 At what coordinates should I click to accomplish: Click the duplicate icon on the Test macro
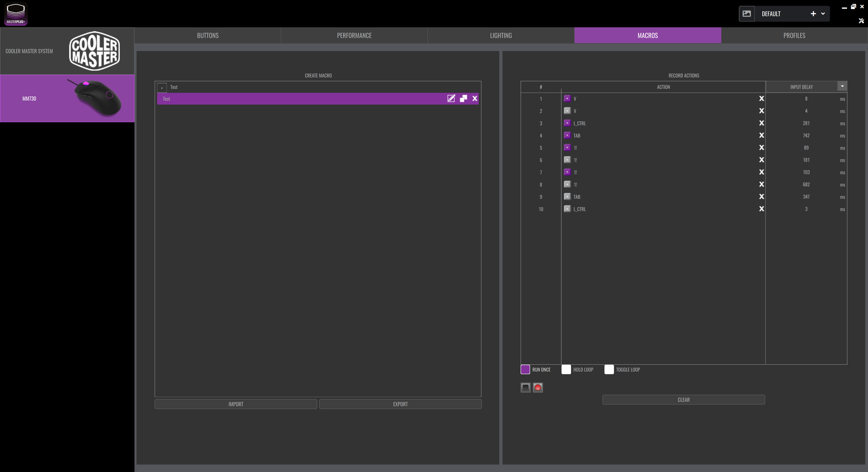click(463, 98)
